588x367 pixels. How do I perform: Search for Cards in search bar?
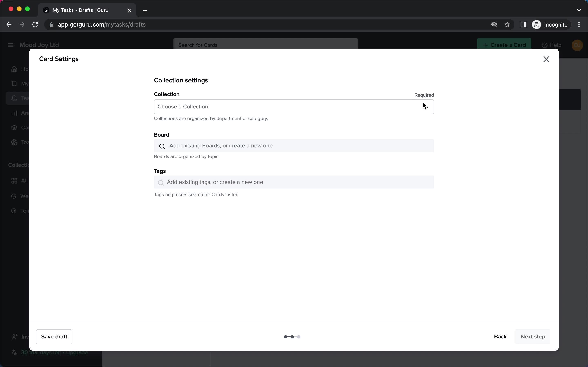coord(265,45)
